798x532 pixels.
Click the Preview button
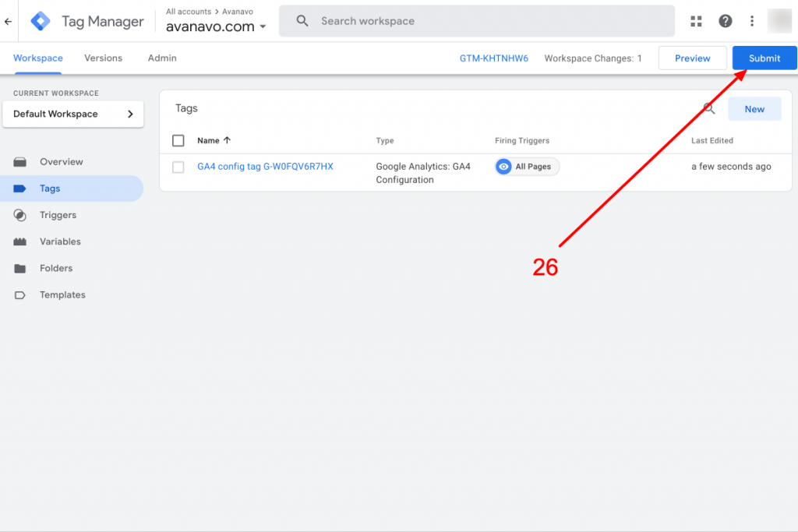coord(692,58)
